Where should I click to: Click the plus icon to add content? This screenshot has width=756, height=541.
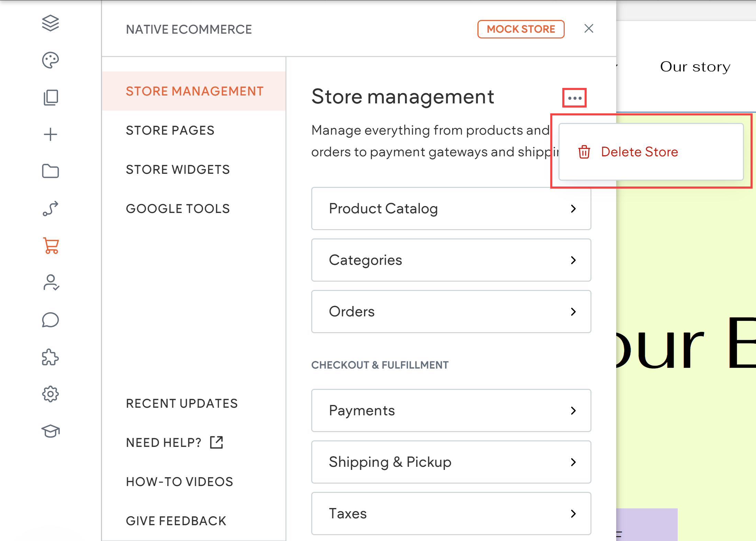pos(50,134)
